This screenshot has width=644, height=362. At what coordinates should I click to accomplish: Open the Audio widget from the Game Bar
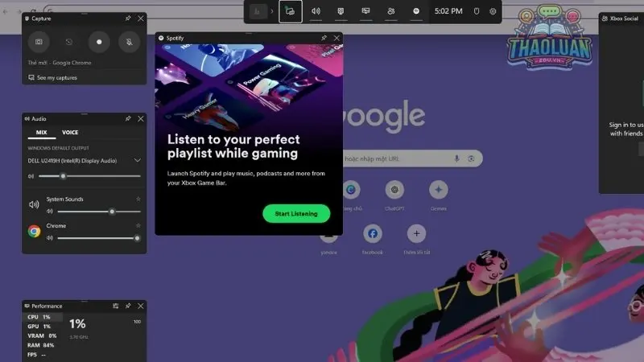316,11
